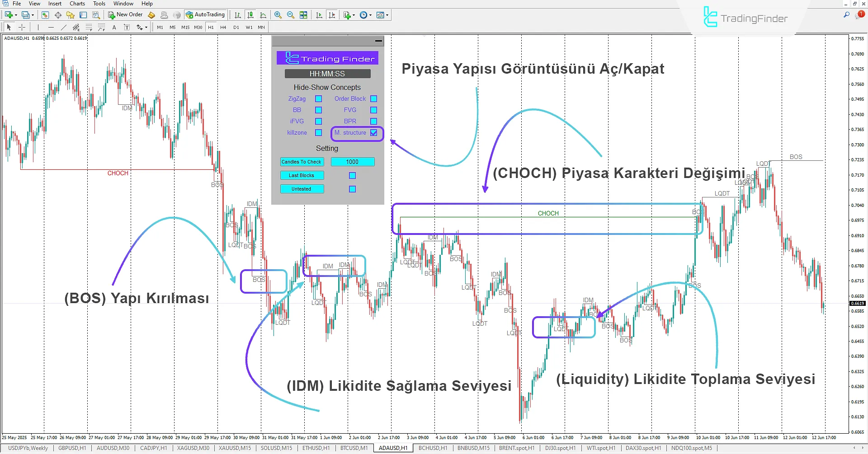Click the Zoom In chart icon

coord(278,15)
